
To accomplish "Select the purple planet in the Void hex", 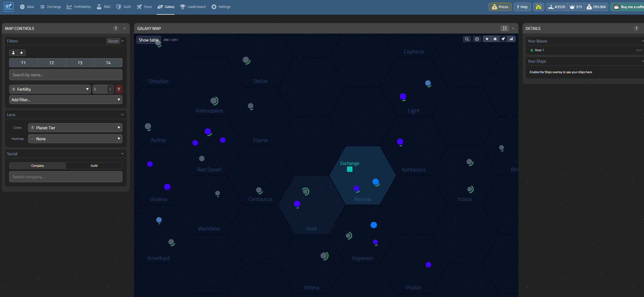I will point(297,204).
